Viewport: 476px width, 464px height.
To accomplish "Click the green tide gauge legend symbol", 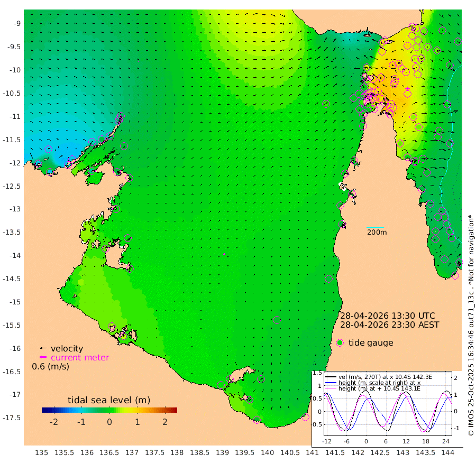I will click(x=340, y=343).
